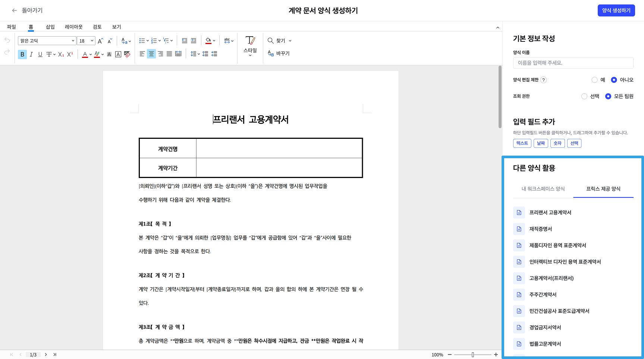This screenshot has height=359, width=644.
Task: Open multilevel list dropdown arrow
Action: [172, 41]
